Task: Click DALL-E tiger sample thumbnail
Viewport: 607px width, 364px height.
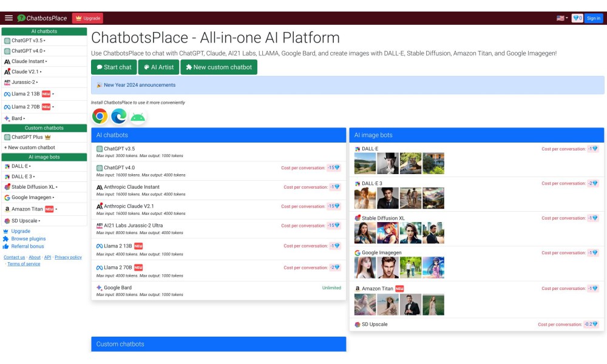Action: tap(410, 163)
